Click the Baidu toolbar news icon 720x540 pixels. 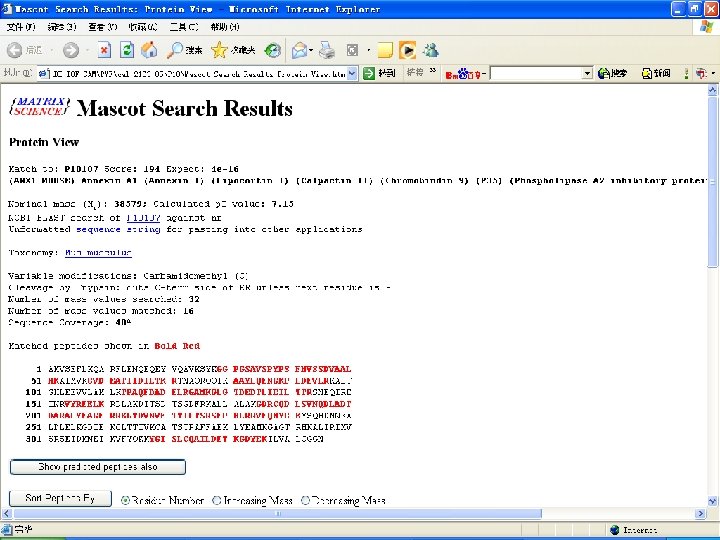click(x=647, y=73)
